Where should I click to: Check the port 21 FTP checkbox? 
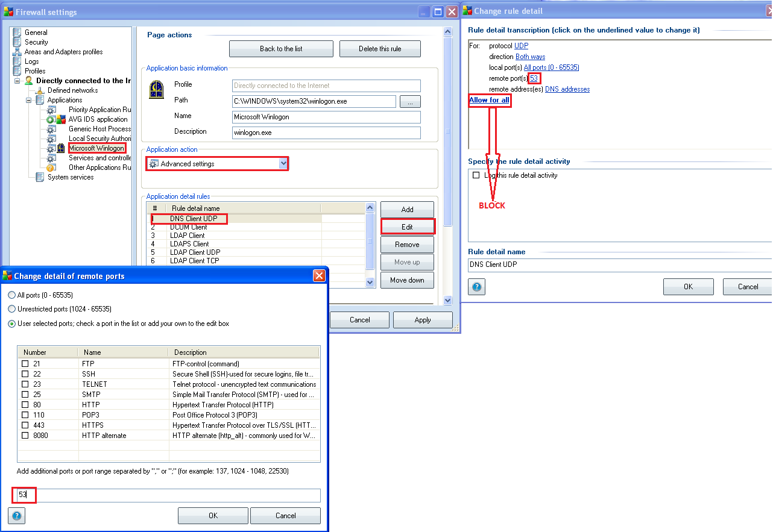tap(25, 364)
